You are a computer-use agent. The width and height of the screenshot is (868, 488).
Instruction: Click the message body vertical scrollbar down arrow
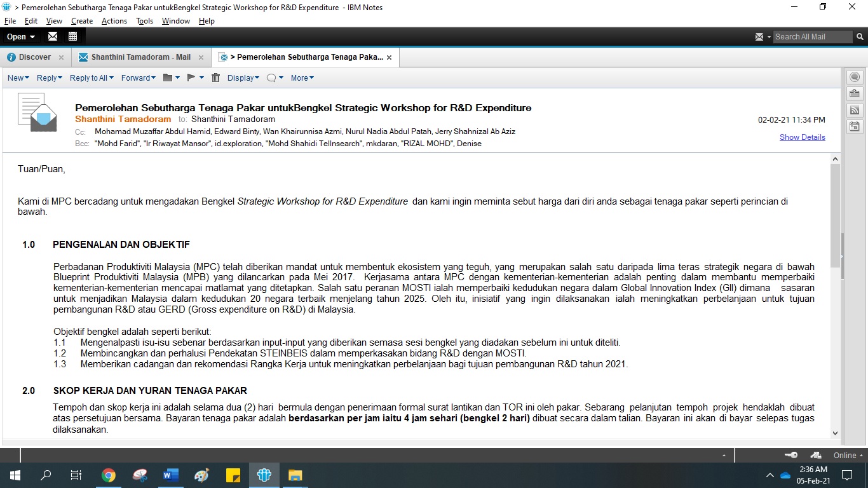point(835,433)
